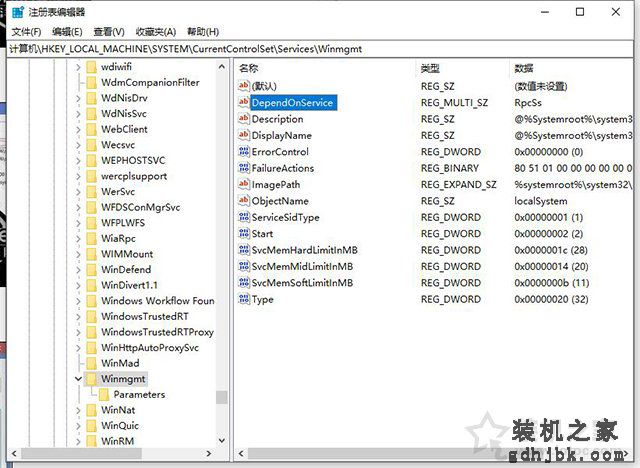The image size is (640, 468).
Task: Open the 收藏夹(A) menu
Action: click(x=156, y=32)
